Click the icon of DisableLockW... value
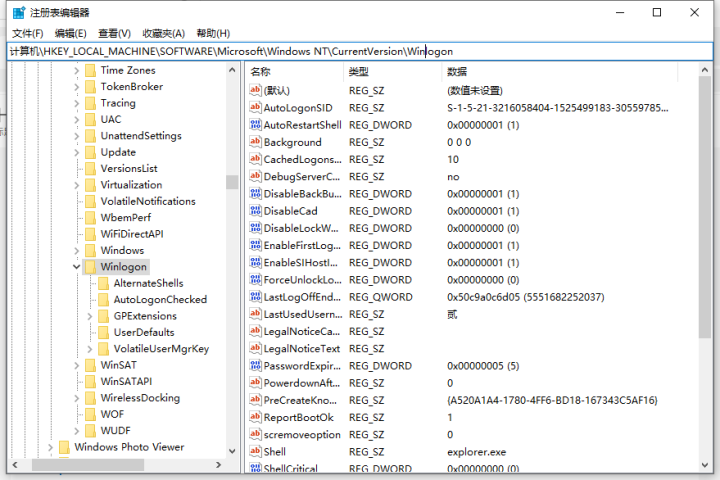Screen dimensions: 720x480 click(255, 228)
